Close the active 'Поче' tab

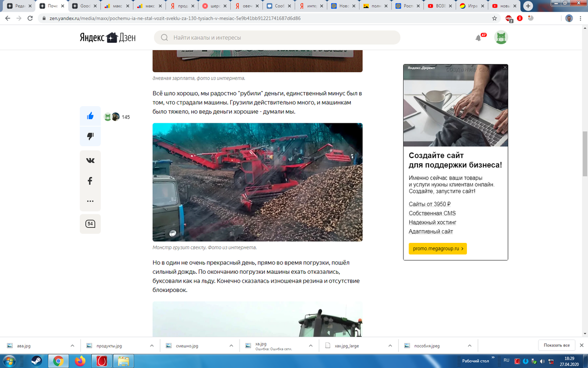click(62, 6)
